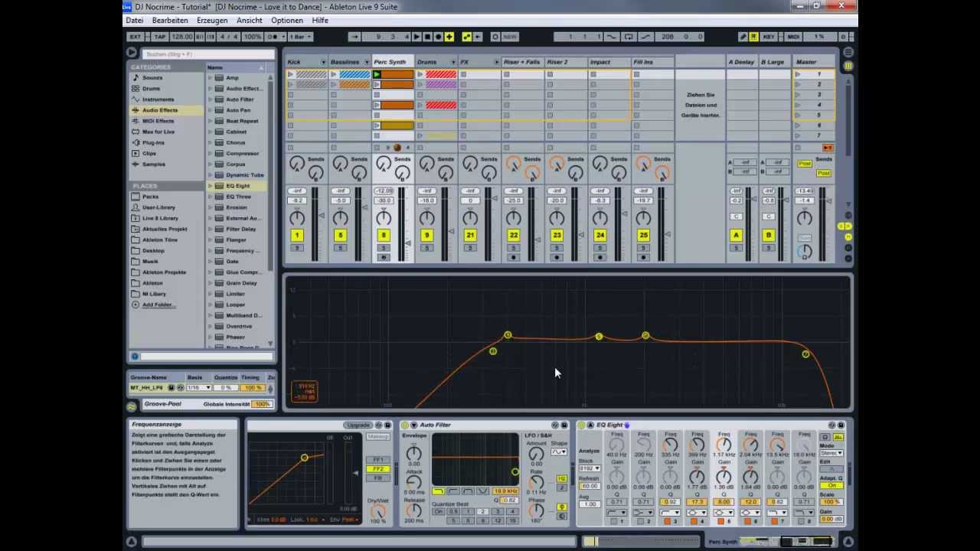
Task: Click Add Folder link in Places
Action: click(x=158, y=305)
